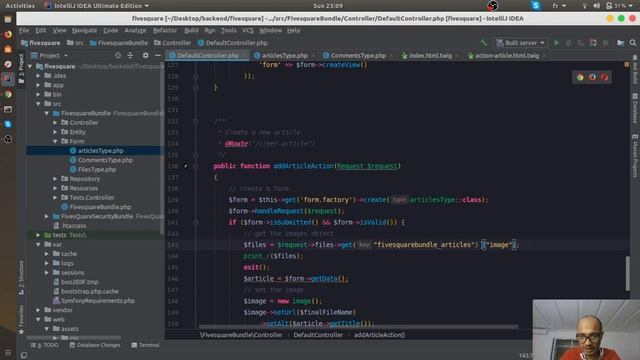Click FivesquareBundle in navigation bar

coord(119,42)
